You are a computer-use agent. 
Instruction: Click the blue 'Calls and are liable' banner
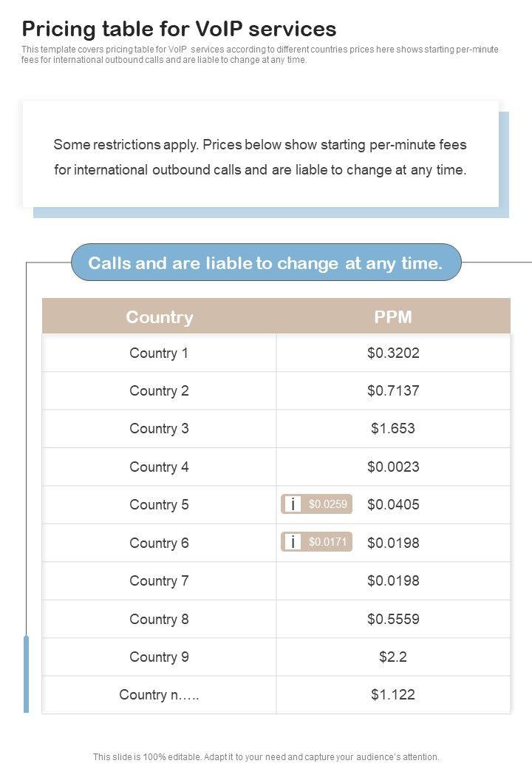point(266,262)
